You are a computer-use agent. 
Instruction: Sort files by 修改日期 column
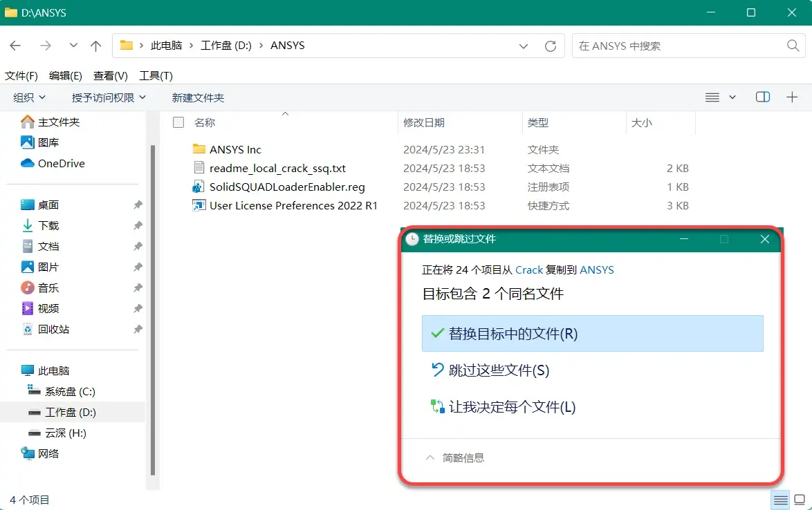tap(423, 122)
